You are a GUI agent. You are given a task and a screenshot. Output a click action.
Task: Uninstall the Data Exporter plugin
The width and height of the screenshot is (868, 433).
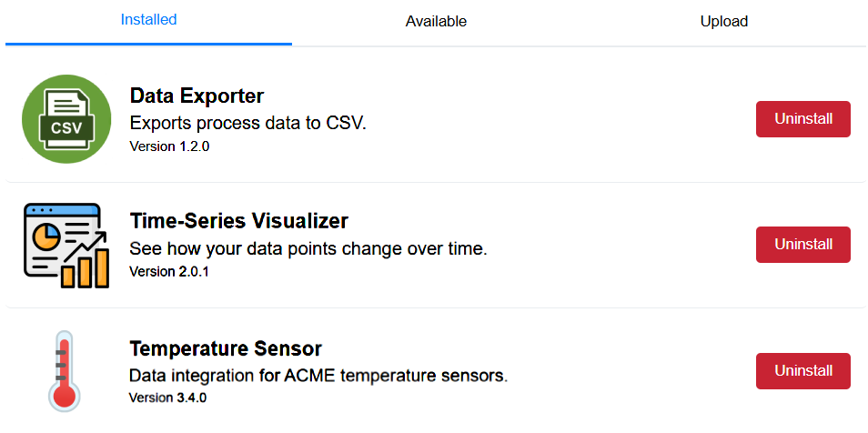point(802,119)
